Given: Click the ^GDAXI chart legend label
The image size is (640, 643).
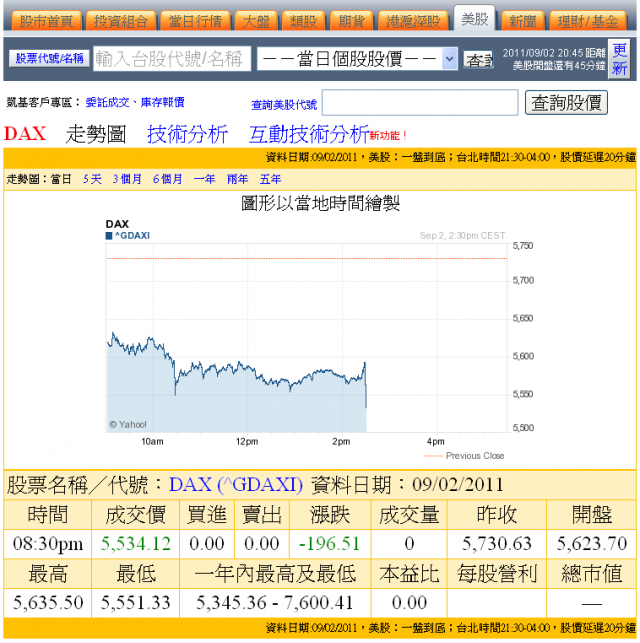Looking at the screenshot, I should (x=132, y=236).
